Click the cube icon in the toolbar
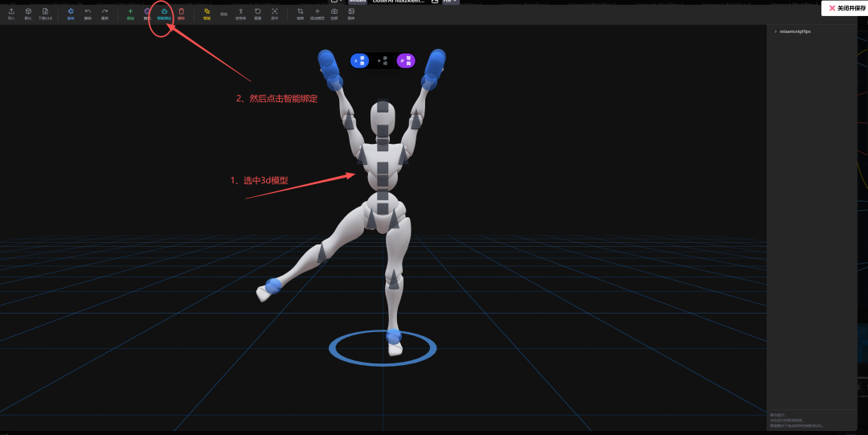Screen dimensions: 868x435 (x=28, y=12)
